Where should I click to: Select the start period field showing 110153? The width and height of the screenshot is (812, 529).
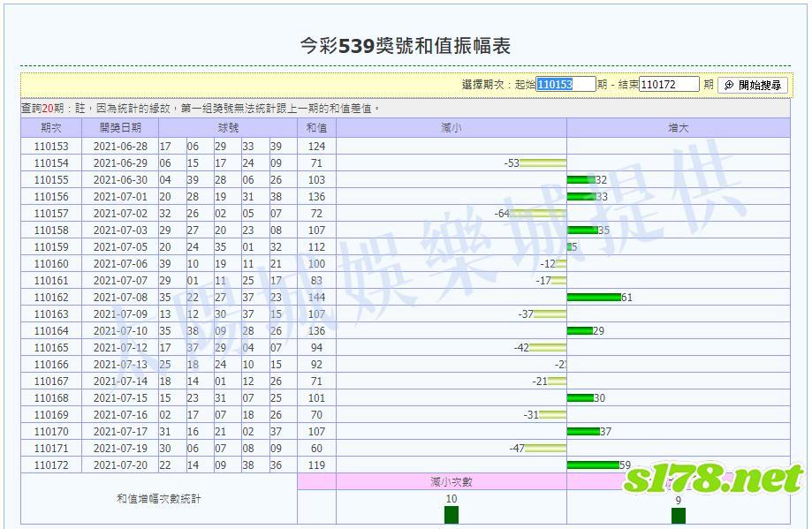[x=565, y=85]
